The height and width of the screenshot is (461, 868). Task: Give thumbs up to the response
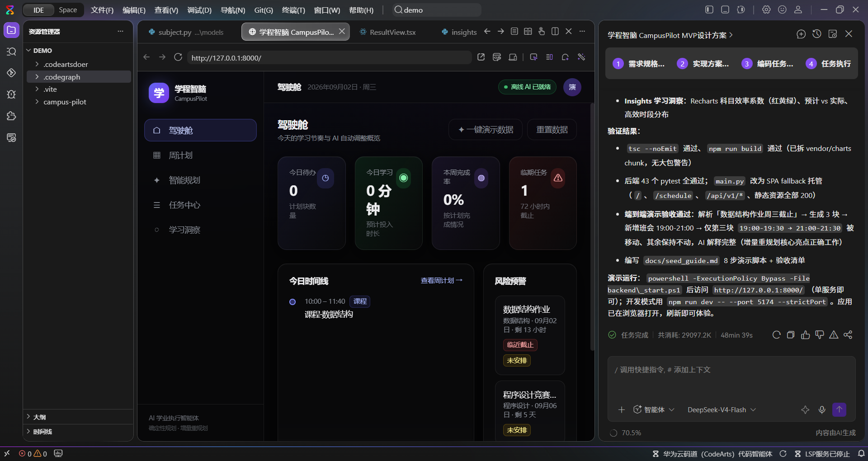805,335
